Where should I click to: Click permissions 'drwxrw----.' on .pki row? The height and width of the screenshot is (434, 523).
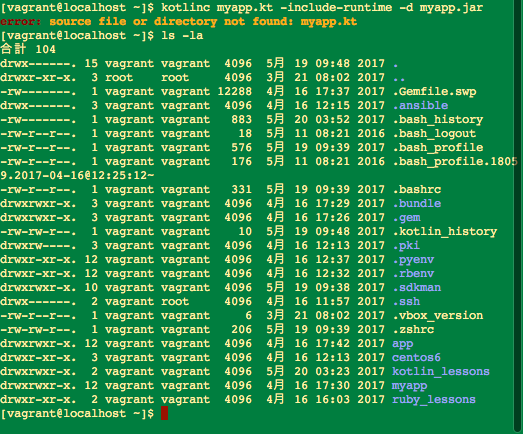tap(38, 246)
